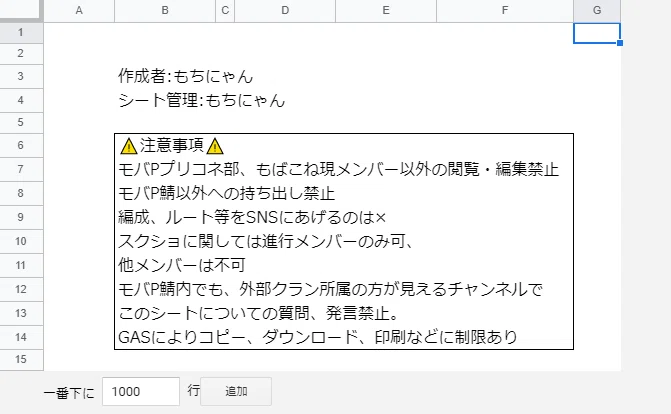The width and height of the screenshot is (671, 414).
Task: Select row 15 header
Action: (21, 360)
